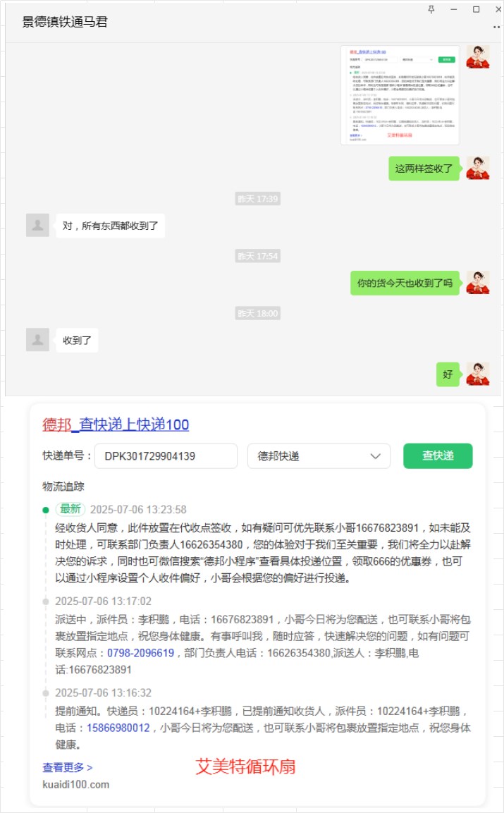Click the dropdown chevron for courier company

pos(376,456)
